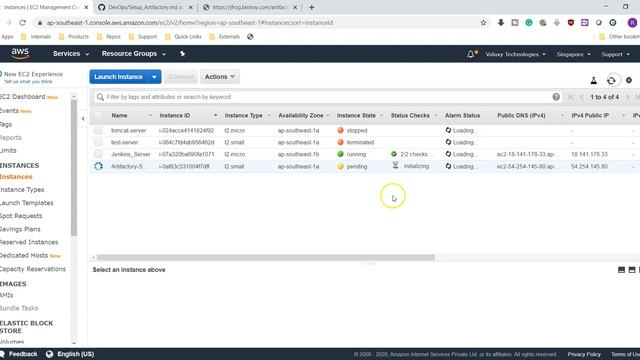The image size is (640, 360).
Task: Open the notifications bell icon
Action: click(x=471, y=54)
